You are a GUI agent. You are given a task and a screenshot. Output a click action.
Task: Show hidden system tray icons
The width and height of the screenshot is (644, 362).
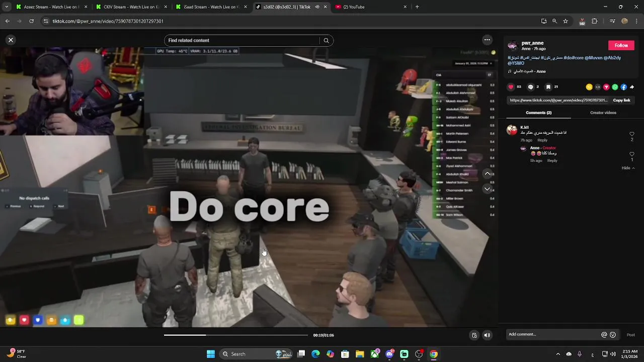[x=557, y=354]
